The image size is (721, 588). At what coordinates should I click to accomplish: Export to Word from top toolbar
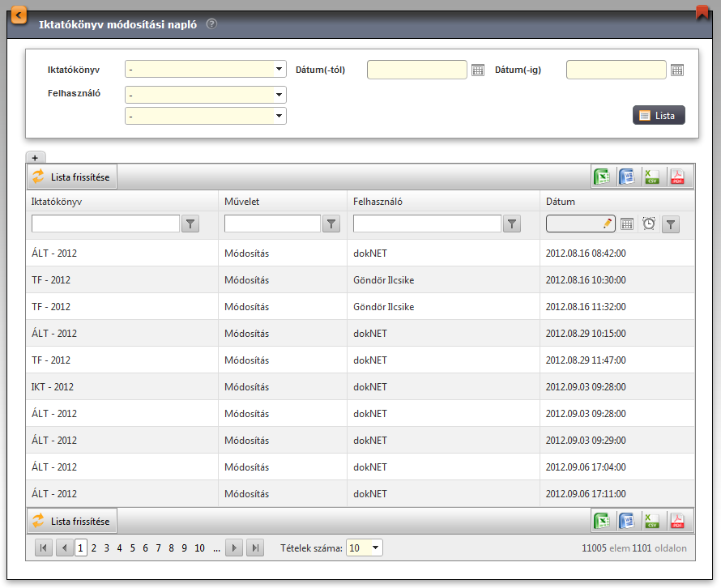627,177
